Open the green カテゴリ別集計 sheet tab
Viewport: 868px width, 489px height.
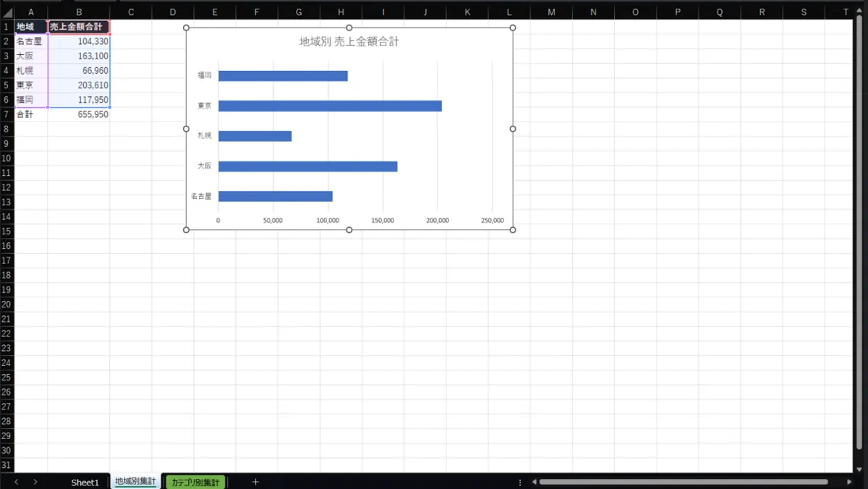[195, 482]
